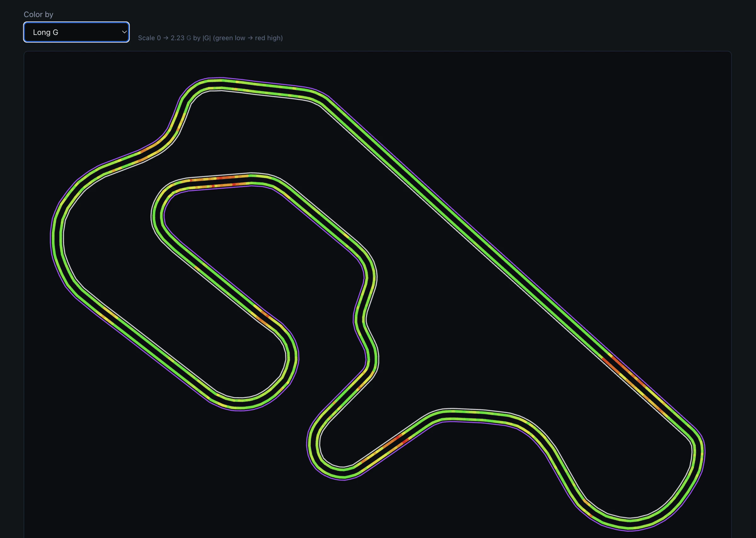The width and height of the screenshot is (756, 538).
Task: Click the "Color by" label
Action: pyautogui.click(x=38, y=14)
